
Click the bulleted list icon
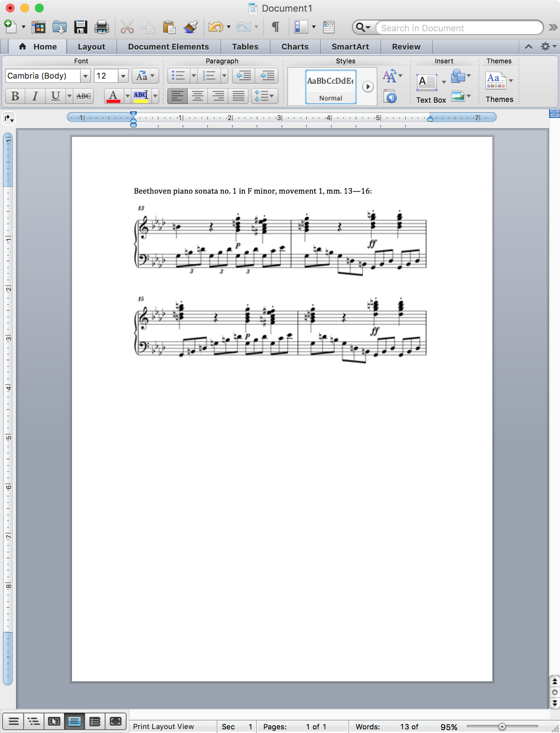179,76
